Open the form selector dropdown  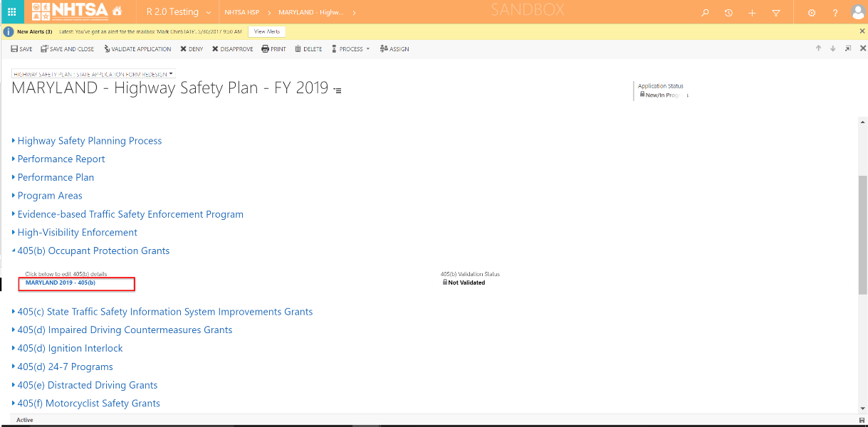(93, 74)
